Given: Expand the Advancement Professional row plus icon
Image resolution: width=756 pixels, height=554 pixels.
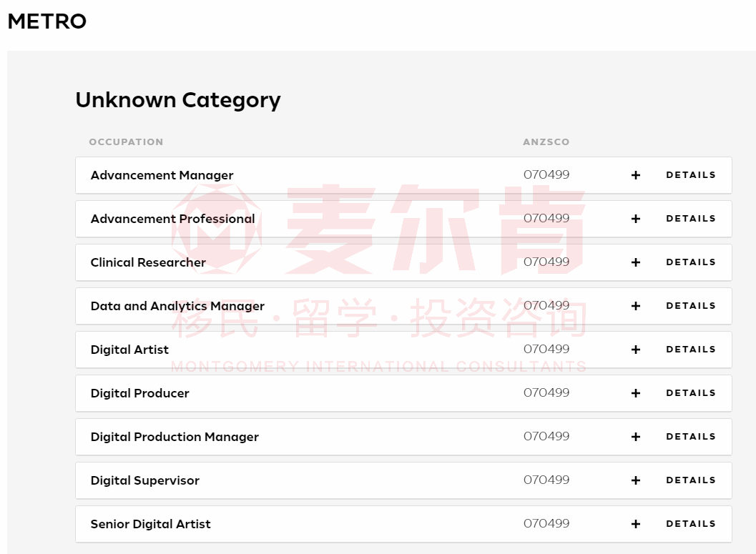Looking at the screenshot, I should coord(635,219).
